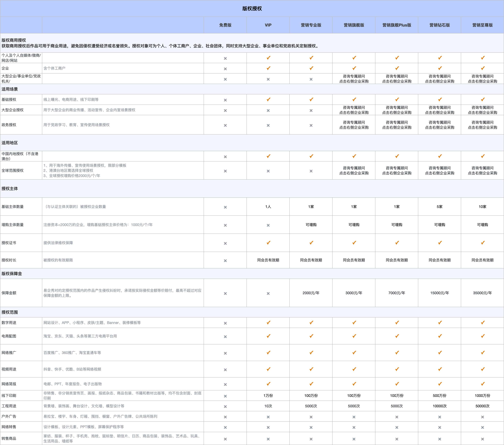The image size is (504, 445).
Task: Click 免费版 cross icon for 基础授权
Action: coord(225,100)
